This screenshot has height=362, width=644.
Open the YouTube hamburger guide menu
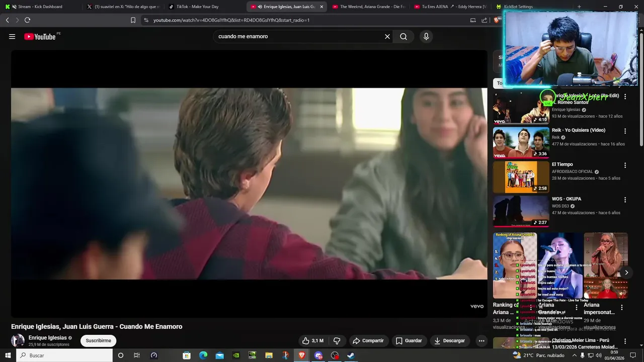point(12,37)
